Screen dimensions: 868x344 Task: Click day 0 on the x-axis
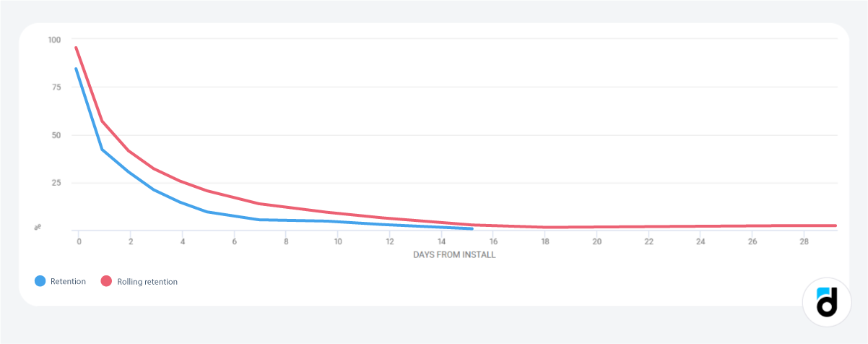tap(79, 241)
